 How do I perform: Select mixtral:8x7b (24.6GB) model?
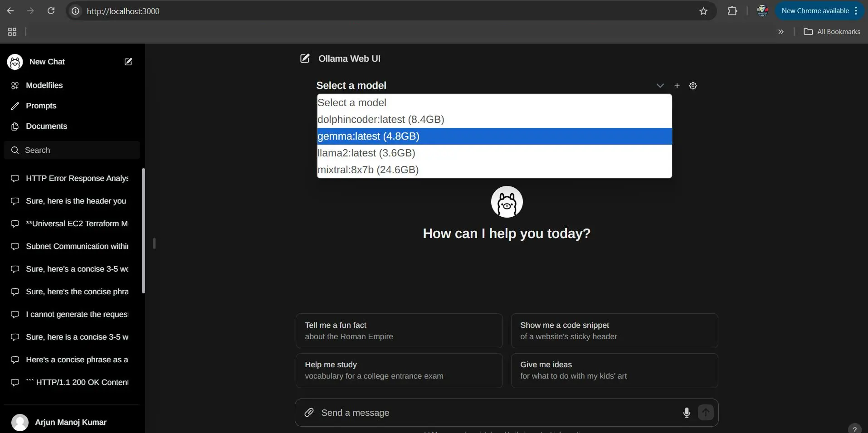(x=494, y=170)
